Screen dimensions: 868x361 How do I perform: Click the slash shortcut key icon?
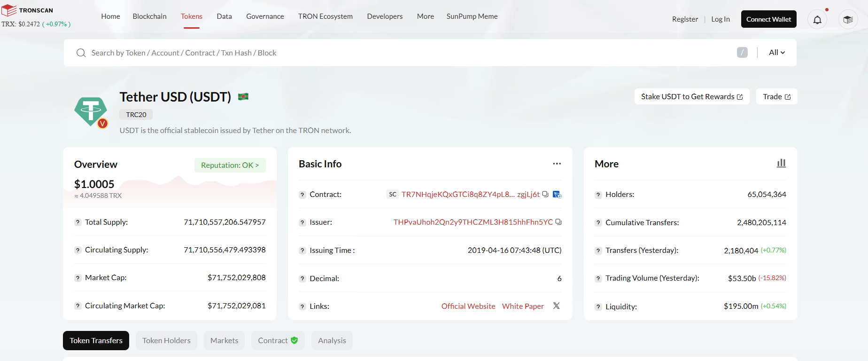tap(742, 53)
